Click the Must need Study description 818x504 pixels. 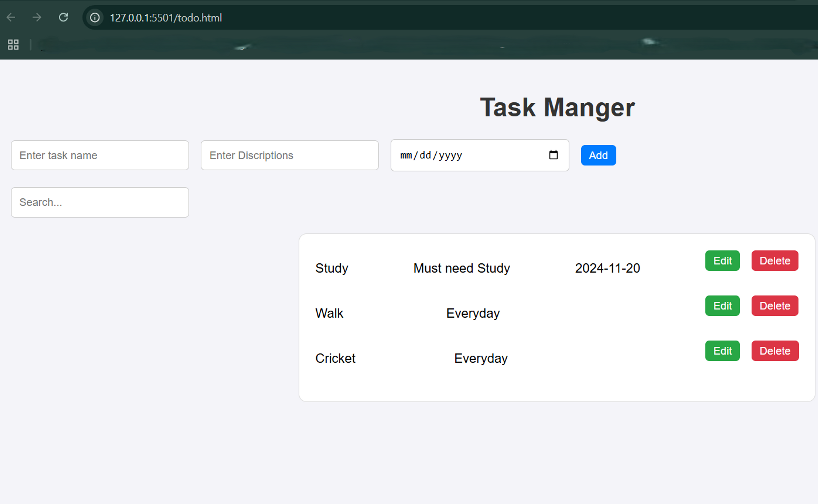tap(462, 268)
